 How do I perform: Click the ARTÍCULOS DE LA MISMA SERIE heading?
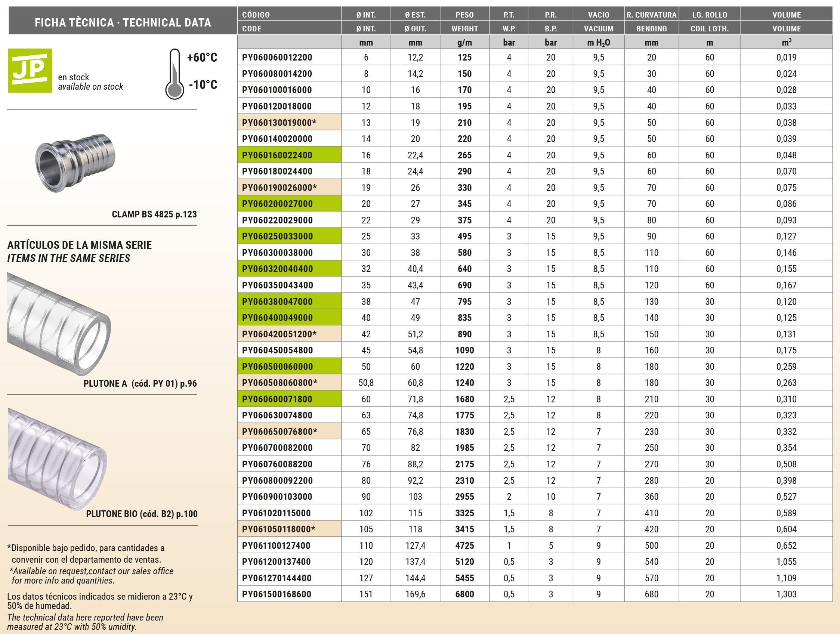79,245
